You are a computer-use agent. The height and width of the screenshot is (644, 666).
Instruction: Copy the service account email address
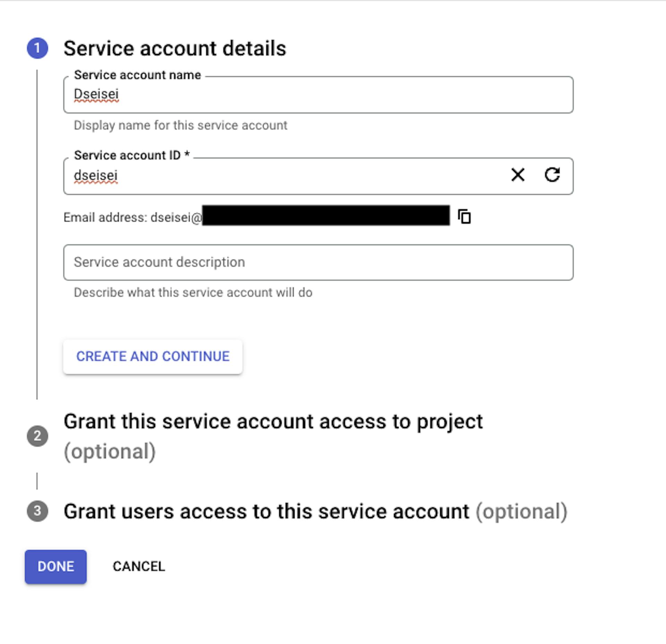[x=464, y=217]
